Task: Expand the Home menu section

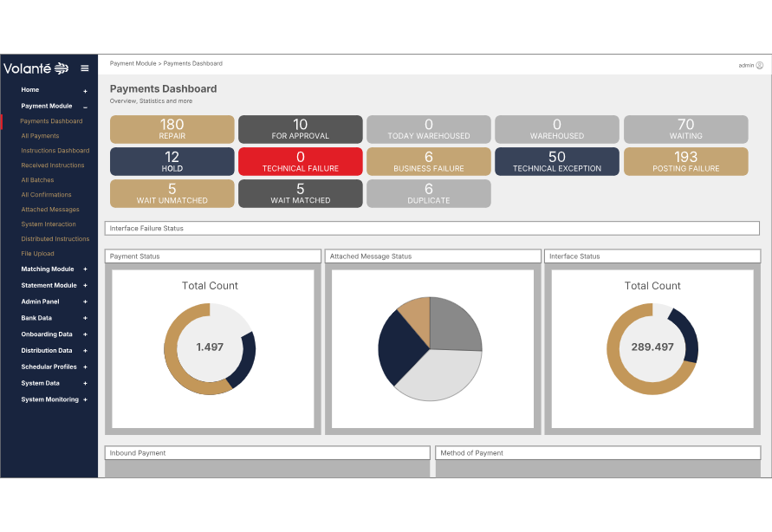Action: pos(85,91)
